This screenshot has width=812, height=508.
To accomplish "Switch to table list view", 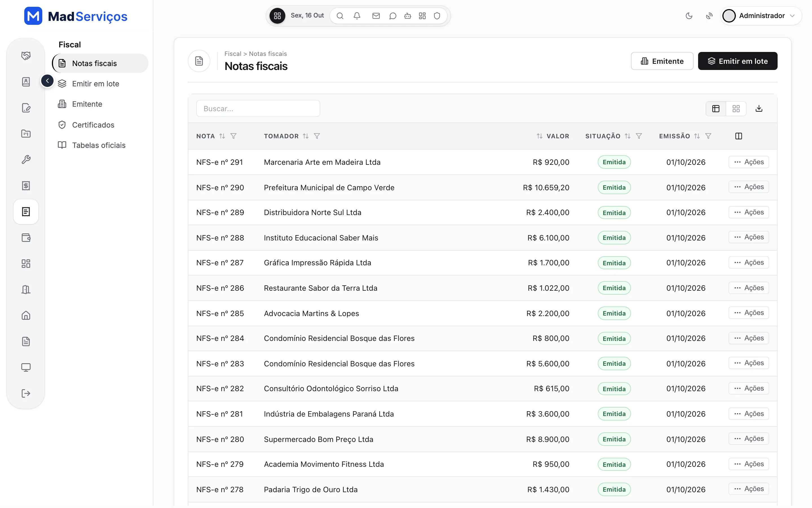I will (x=716, y=109).
